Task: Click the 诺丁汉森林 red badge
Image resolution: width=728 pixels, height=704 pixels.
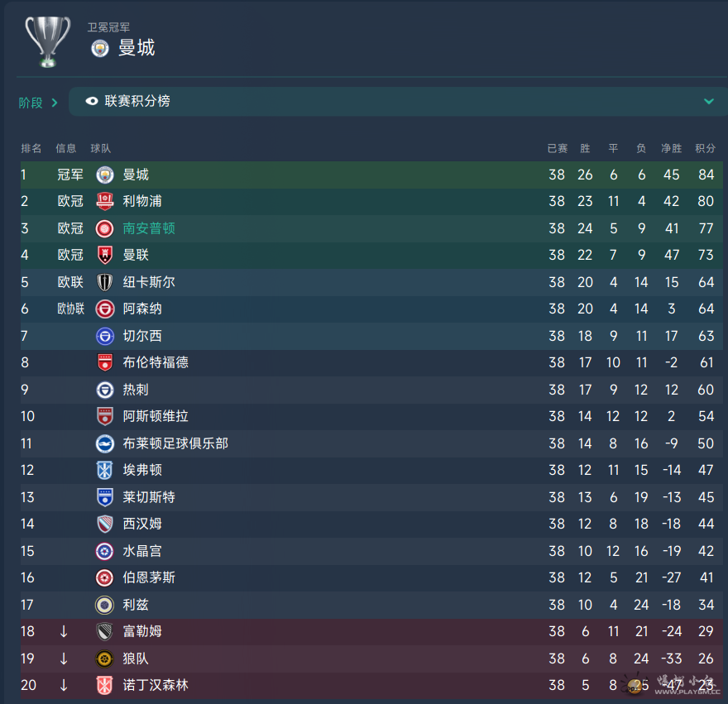Action: [x=105, y=685]
